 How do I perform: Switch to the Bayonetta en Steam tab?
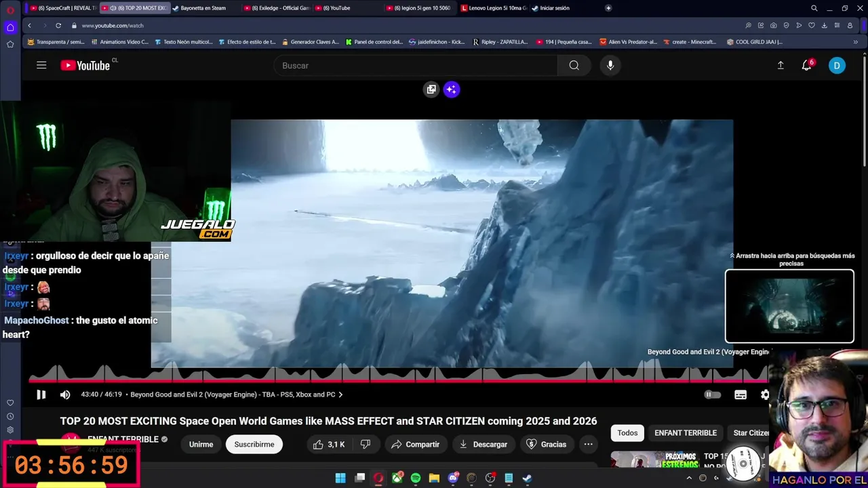click(x=203, y=8)
